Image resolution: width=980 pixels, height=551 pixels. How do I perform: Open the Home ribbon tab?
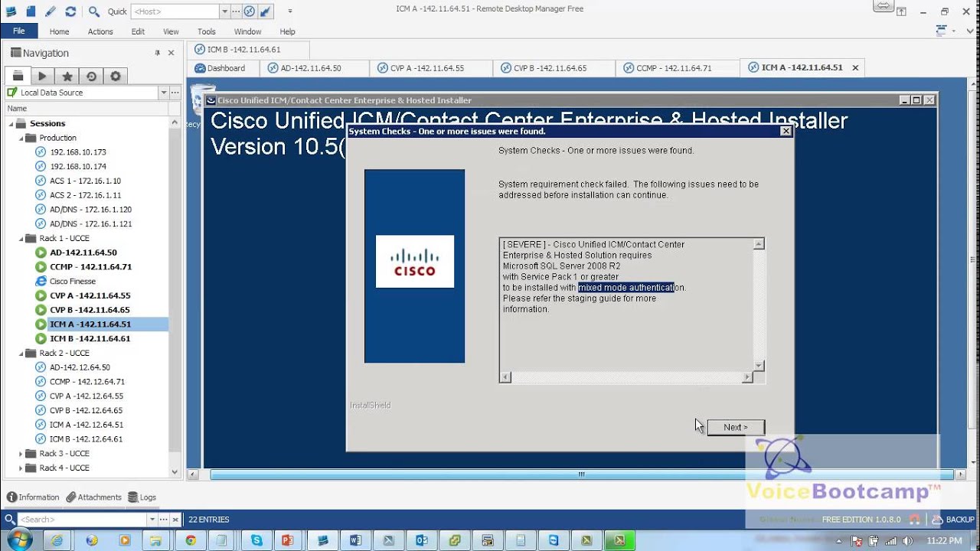click(59, 31)
